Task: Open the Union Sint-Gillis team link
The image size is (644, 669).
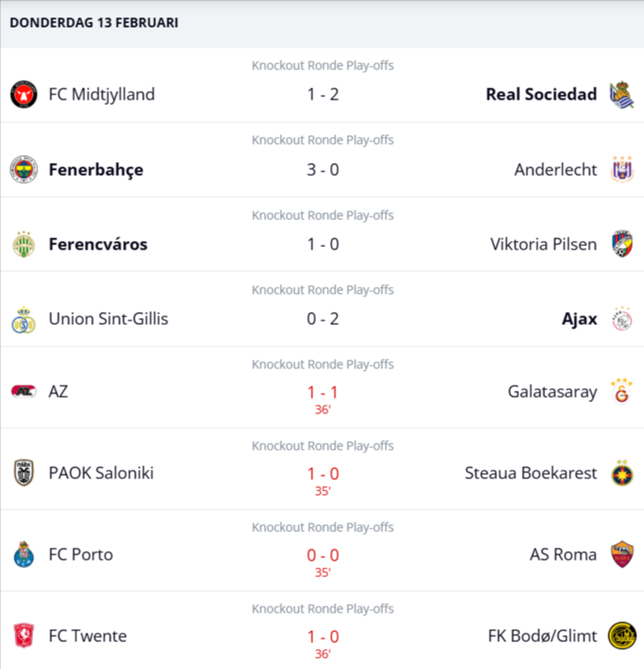Action: (x=108, y=319)
